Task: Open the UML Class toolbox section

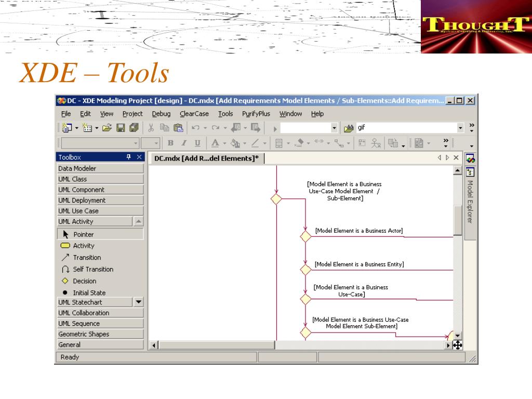Action: pos(100,179)
